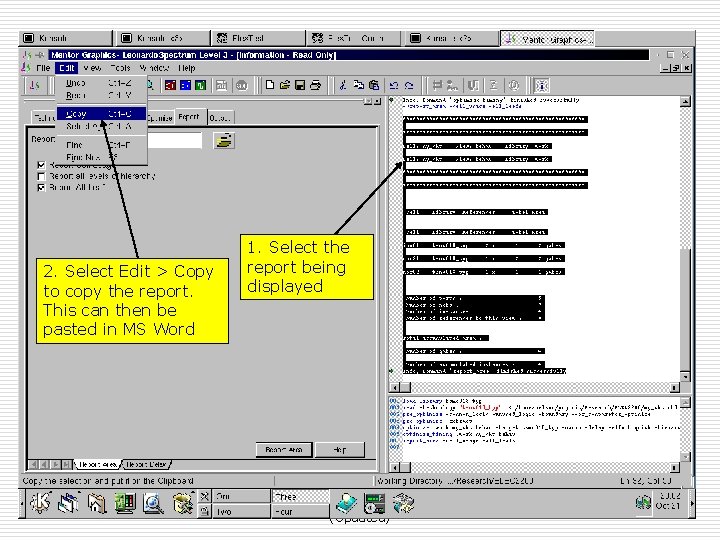Click scroll-left arrow of information window
The height and width of the screenshot is (540, 720).
point(395,388)
